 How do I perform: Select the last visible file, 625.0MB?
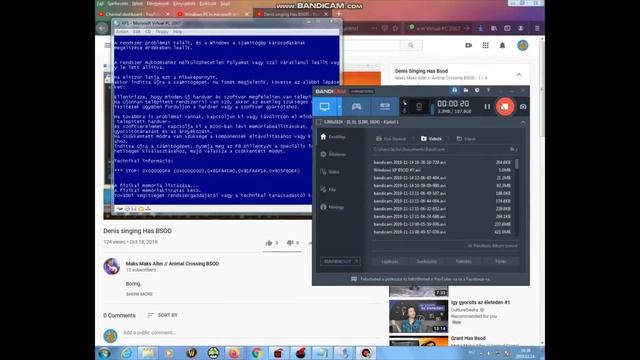click(442, 232)
